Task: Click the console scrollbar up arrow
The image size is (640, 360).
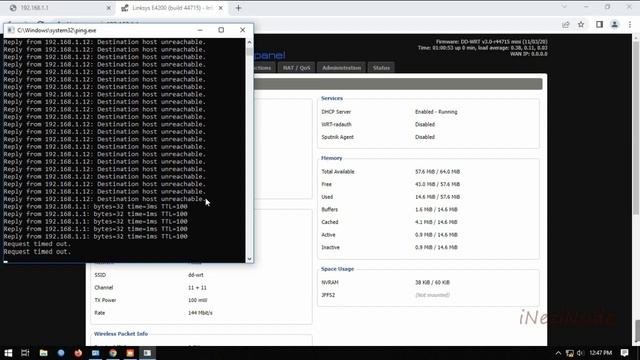Action: pos(249,42)
